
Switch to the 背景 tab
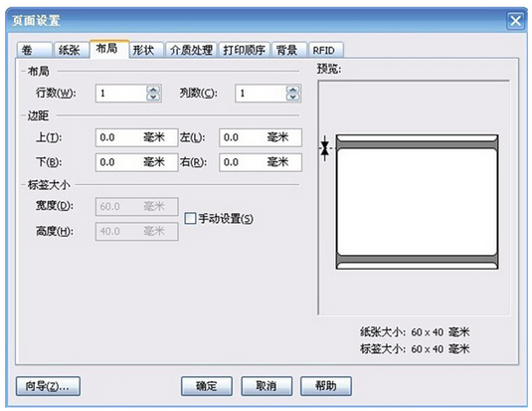point(289,51)
